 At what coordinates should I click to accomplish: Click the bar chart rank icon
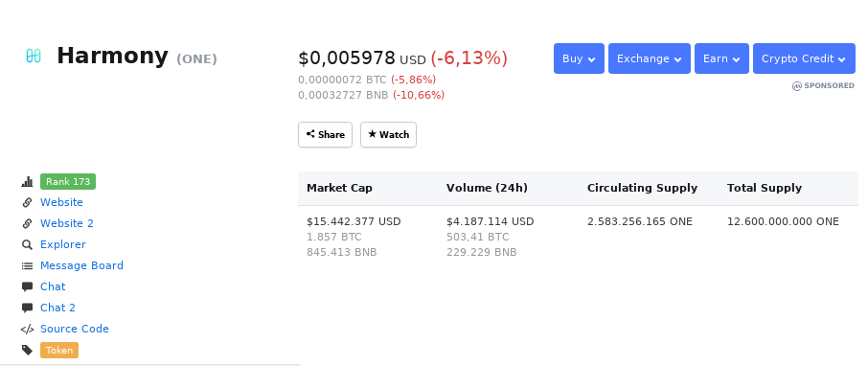pyautogui.click(x=27, y=182)
